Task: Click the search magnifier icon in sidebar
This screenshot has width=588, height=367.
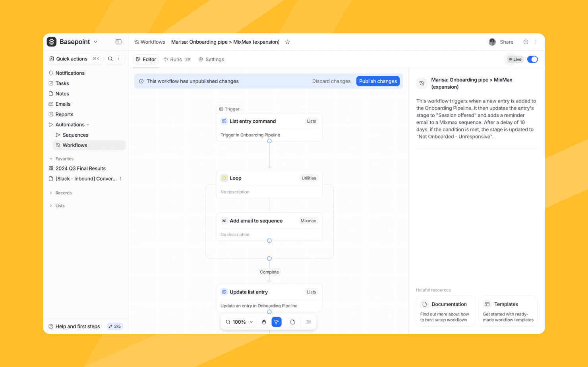Action: (110, 59)
